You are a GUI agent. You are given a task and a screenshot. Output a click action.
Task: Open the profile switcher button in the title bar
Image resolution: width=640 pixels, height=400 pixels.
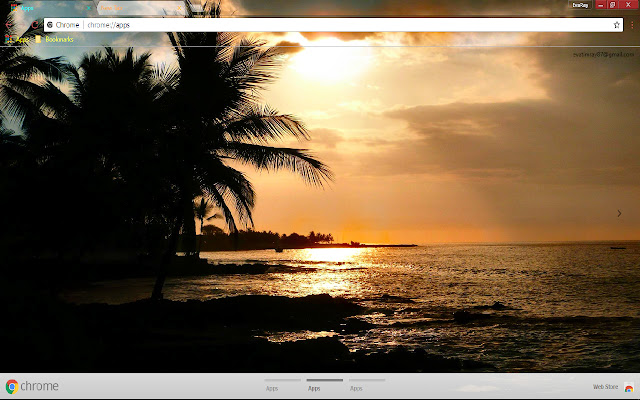click(580, 5)
